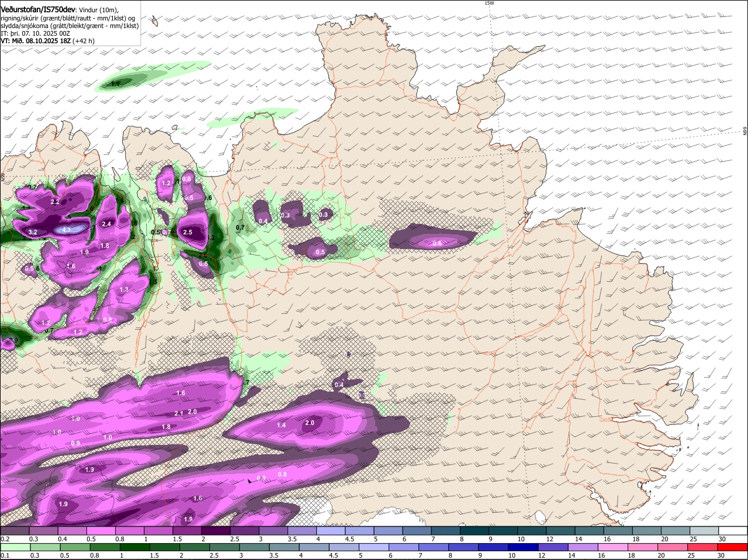Pick upper scale lavender swatch for 4–4.5 mm

pyautogui.click(x=331, y=530)
